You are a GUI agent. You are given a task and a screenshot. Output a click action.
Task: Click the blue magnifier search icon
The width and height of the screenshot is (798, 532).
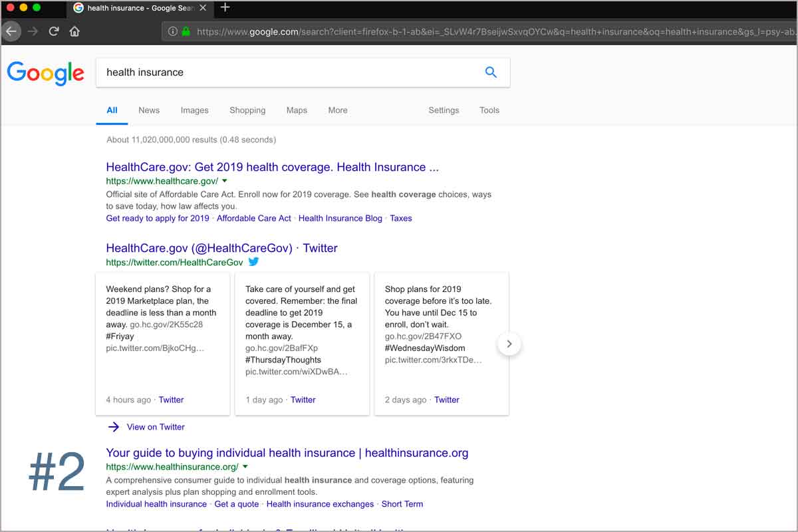pyautogui.click(x=491, y=72)
